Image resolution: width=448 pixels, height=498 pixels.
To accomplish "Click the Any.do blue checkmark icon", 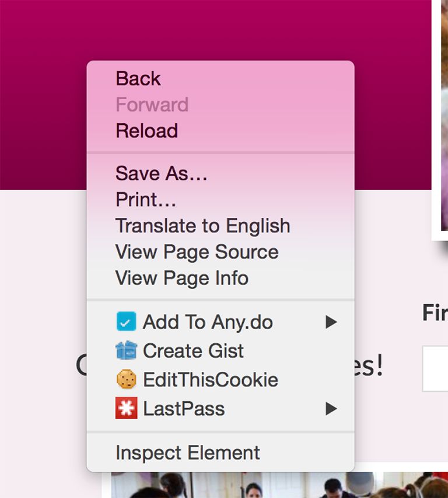I will point(126,322).
